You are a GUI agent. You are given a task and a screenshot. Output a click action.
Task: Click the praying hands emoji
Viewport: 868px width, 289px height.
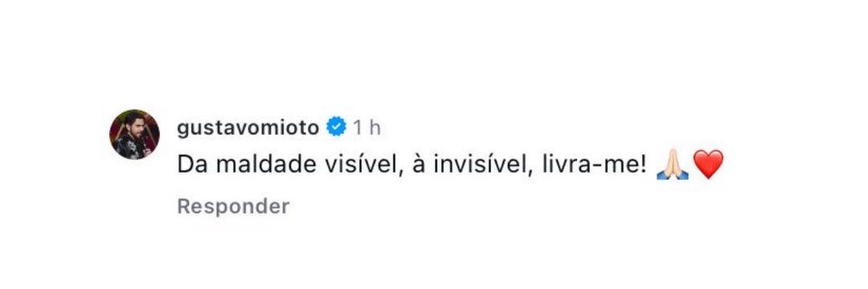pyautogui.click(x=672, y=164)
